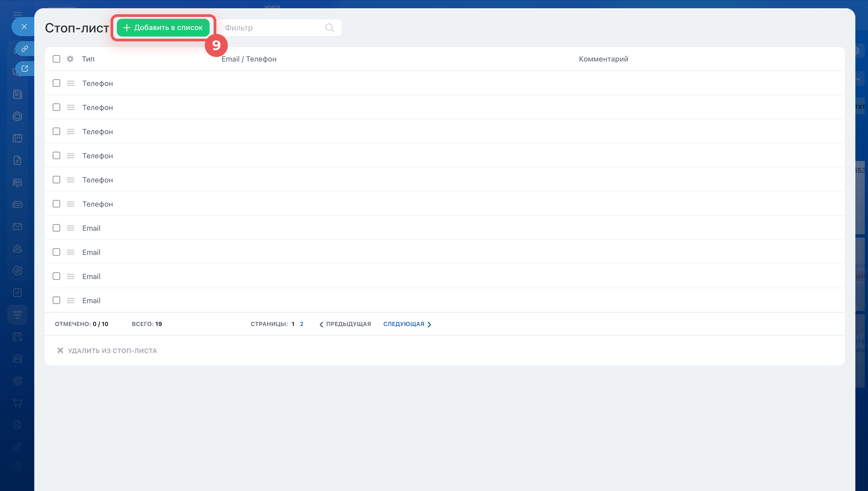
Task: Open the funnel icon in the sidebar
Action: 18,315
